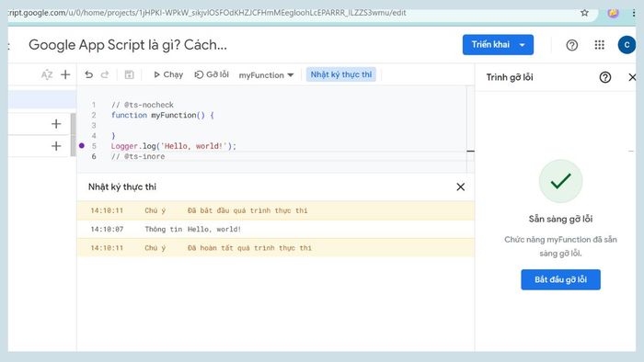
Task: Bookmark page with star icon
Action: (584, 13)
